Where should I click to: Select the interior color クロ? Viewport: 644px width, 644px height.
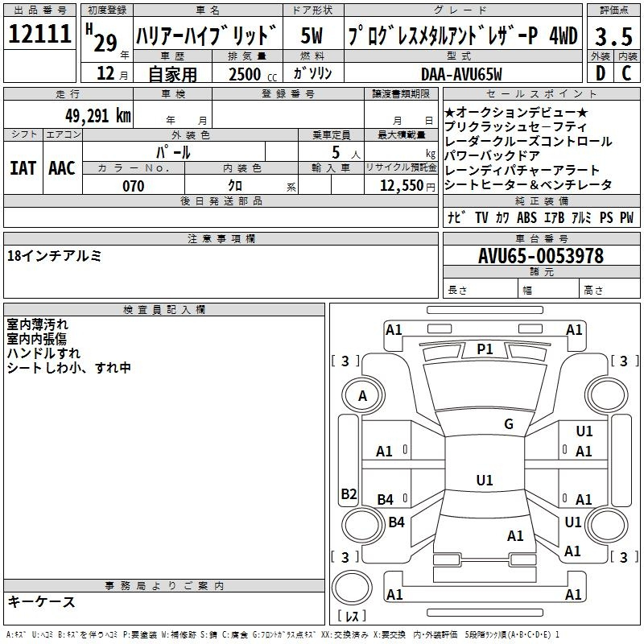pyautogui.click(x=235, y=186)
